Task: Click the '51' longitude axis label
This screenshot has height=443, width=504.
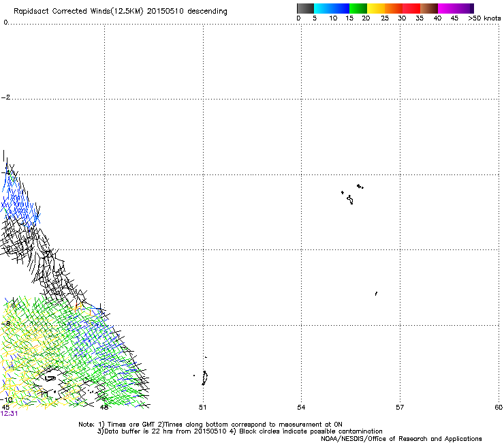Action: 202,408
